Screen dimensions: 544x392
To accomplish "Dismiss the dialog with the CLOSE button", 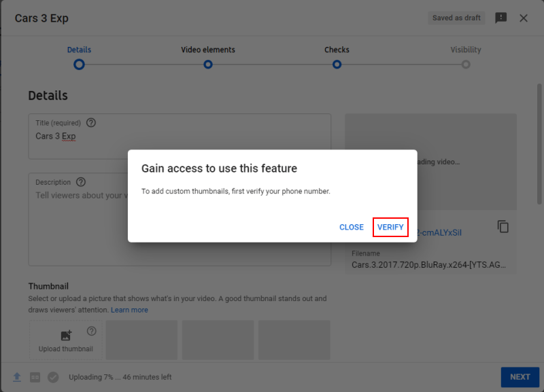I will (352, 227).
